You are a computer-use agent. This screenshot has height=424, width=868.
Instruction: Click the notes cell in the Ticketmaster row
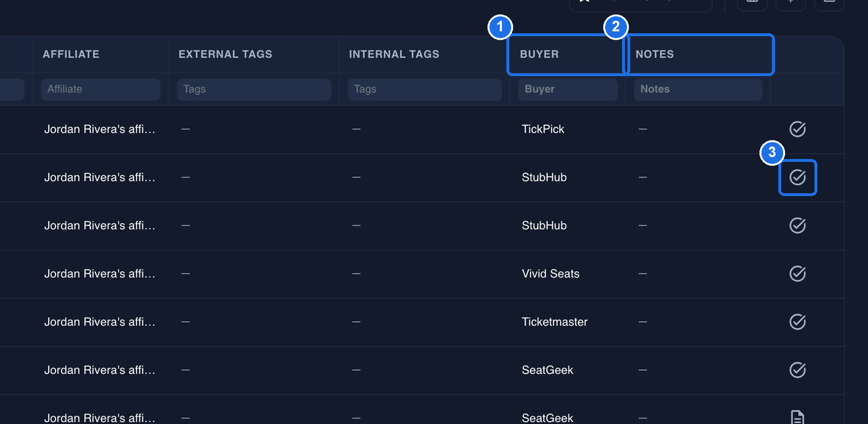pos(698,322)
